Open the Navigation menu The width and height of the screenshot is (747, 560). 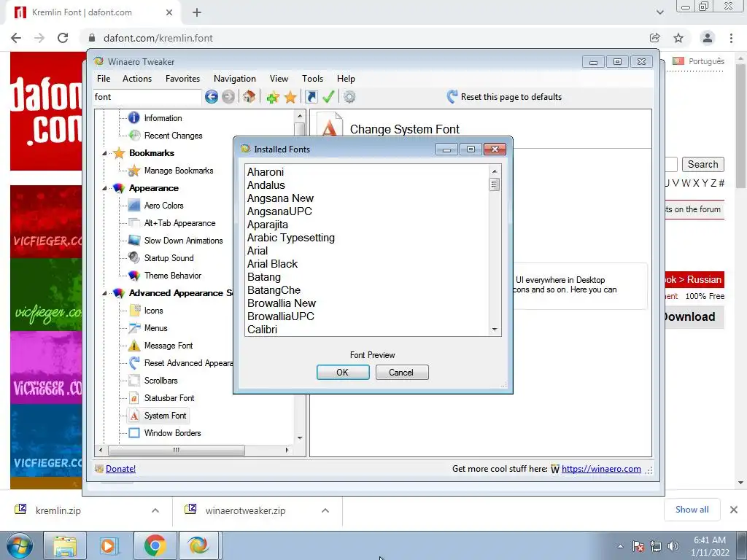pos(235,79)
